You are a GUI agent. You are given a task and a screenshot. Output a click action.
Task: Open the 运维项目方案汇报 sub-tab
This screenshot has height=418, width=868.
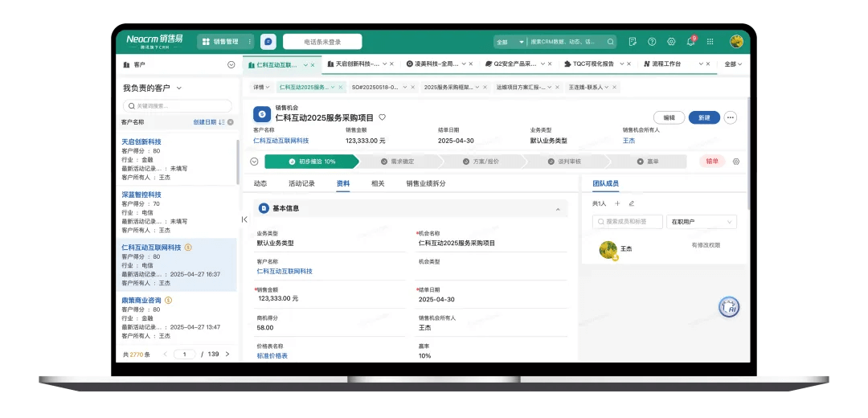pos(521,87)
